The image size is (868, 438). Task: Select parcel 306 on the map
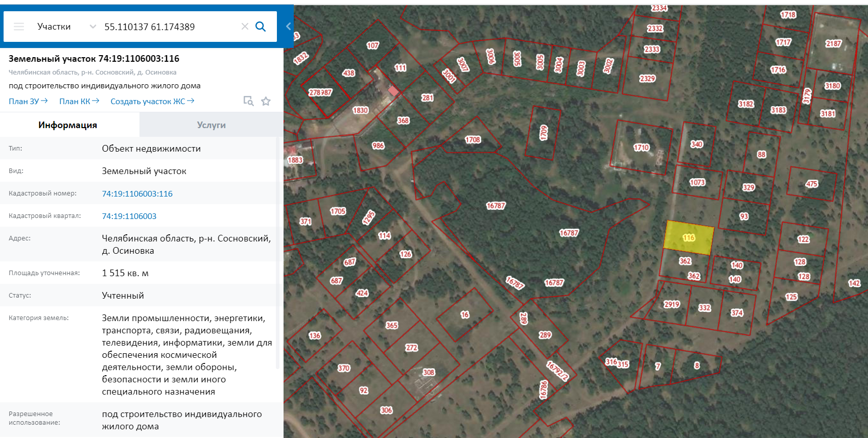[x=386, y=410]
